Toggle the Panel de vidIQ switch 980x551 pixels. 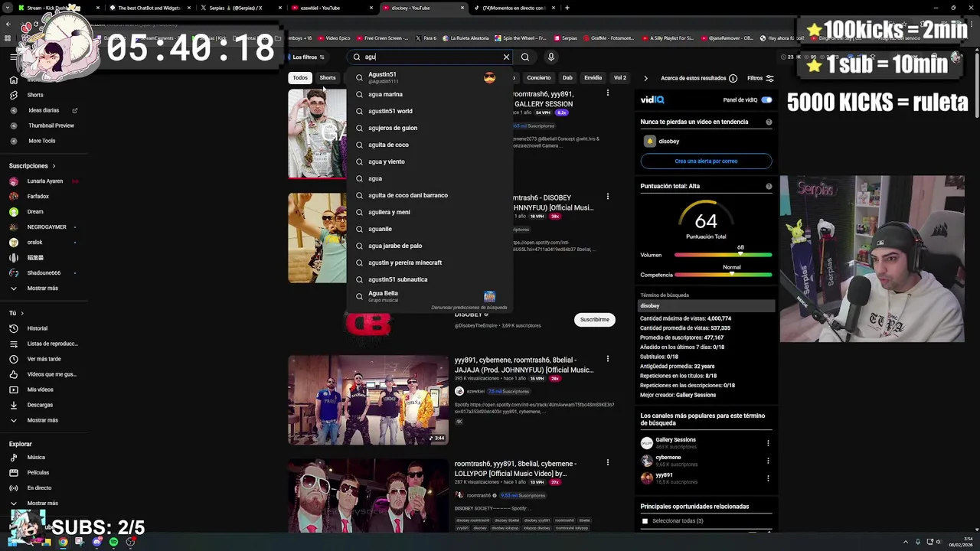766,100
